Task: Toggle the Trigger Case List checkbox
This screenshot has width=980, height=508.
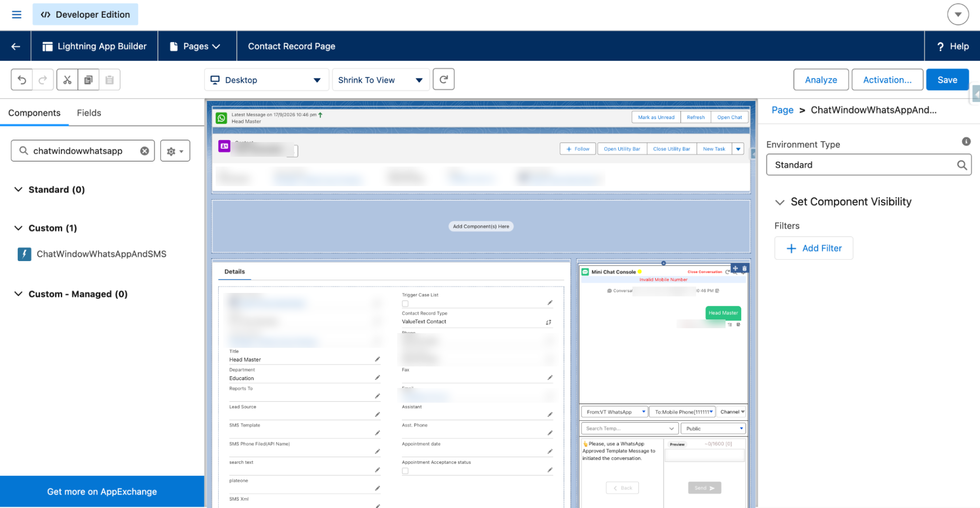Action: (x=405, y=304)
